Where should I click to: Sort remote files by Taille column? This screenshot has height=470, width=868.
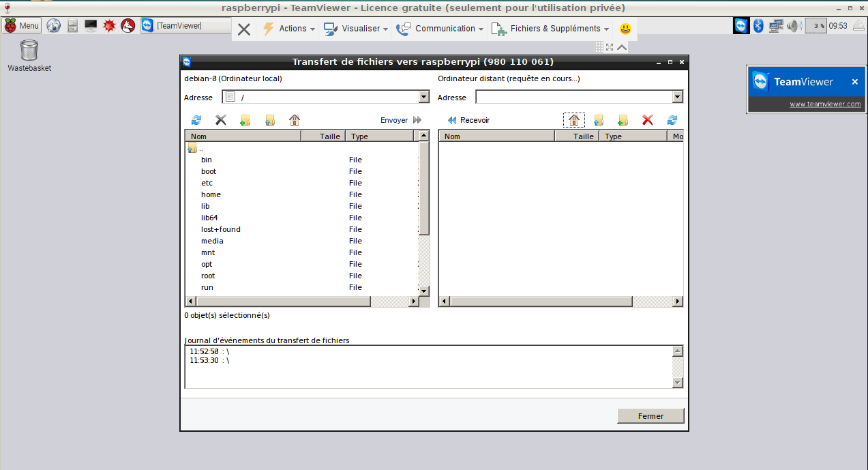click(577, 136)
